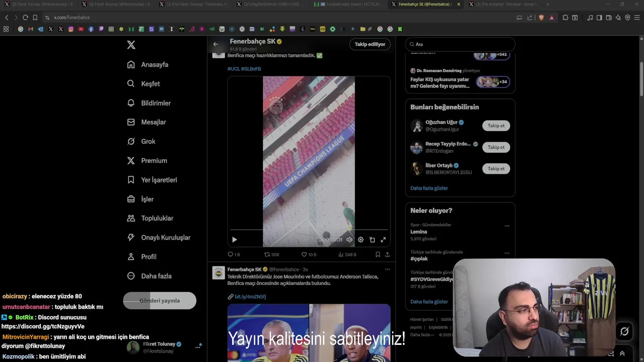This screenshot has width=644, height=362.
Task: Open more options on Mourinho post
Action: click(387, 269)
